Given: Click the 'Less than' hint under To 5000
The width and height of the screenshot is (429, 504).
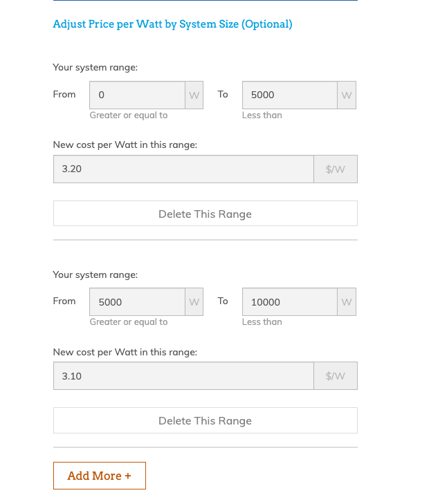Looking at the screenshot, I should [x=262, y=115].
